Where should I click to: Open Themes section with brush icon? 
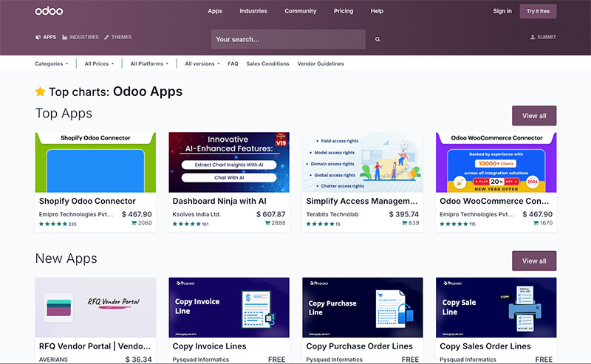point(107,37)
